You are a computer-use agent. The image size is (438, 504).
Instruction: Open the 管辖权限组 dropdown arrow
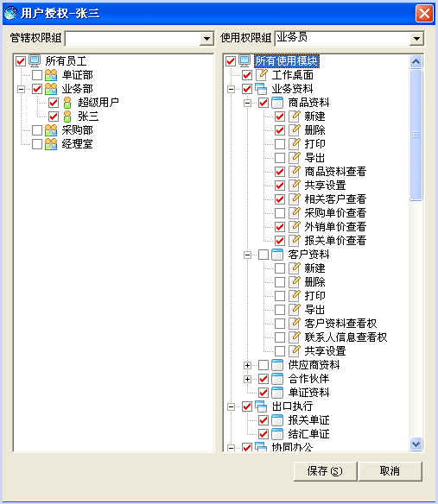(206, 39)
